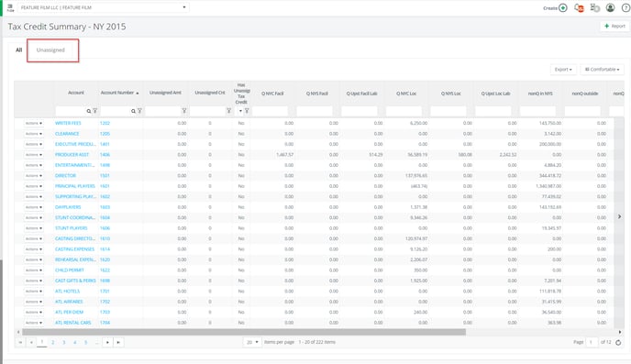Open the main menu icon beside project selector

point(10,7)
